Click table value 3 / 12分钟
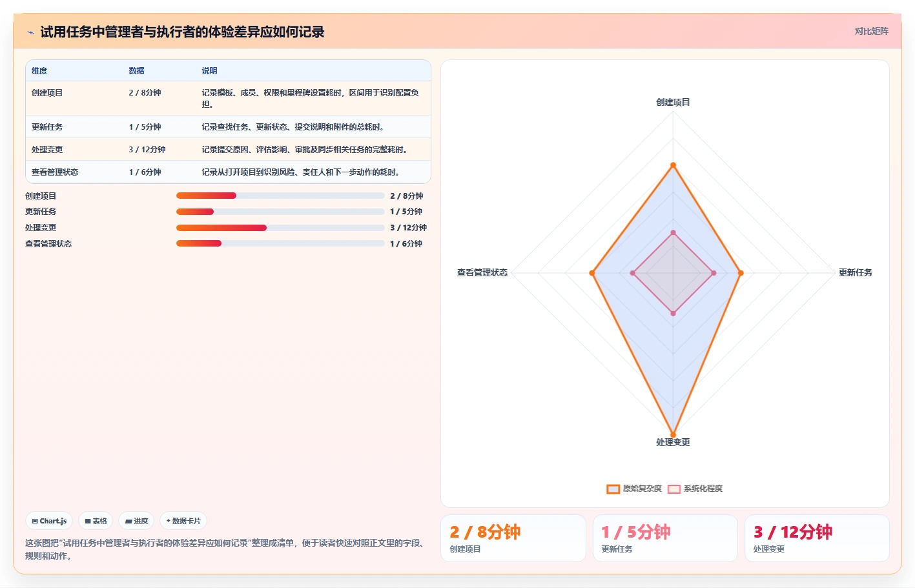 147,150
